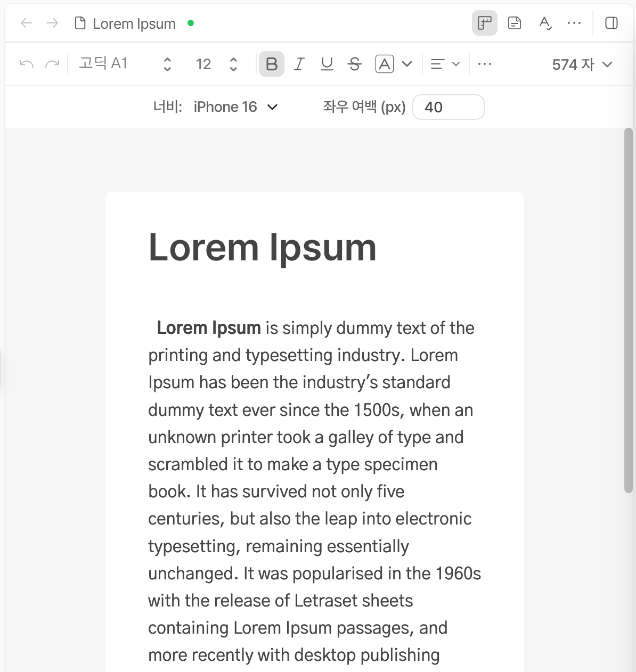Click the forward navigation arrow
This screenshot has width=636, height=672.
pyautogui.click(x=52, y=23)
